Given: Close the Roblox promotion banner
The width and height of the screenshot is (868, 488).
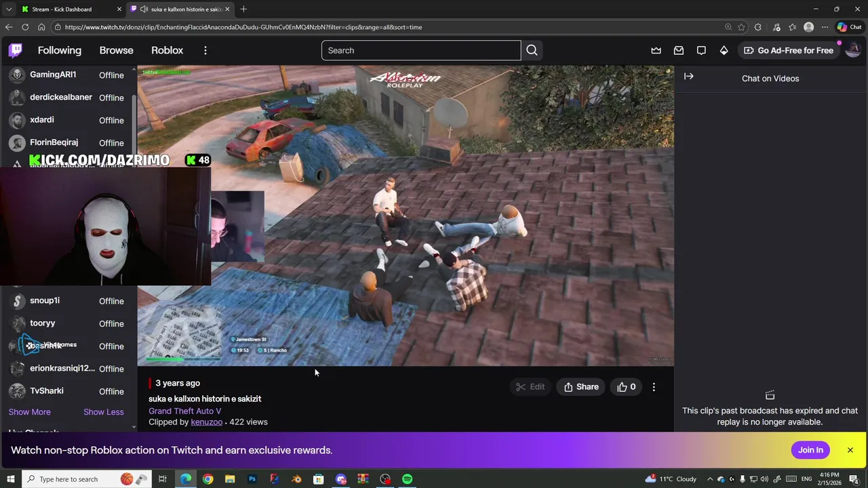Looking at the screenshot, I should click(850, 450).
